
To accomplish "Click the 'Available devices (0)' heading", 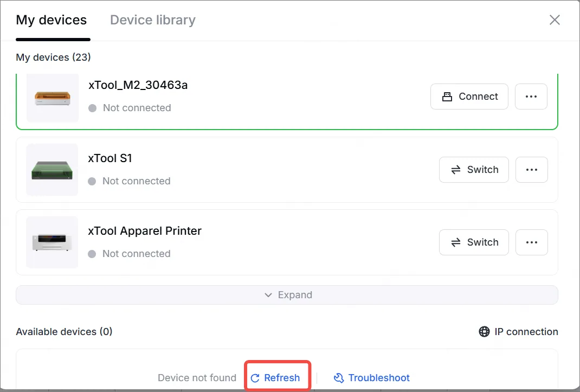I will click(x=64, y=332).
